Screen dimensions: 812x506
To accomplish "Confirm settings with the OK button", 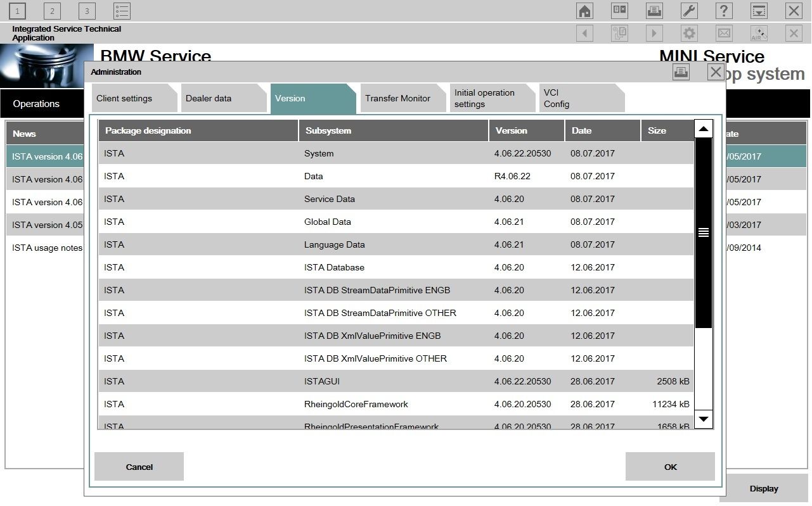I will coord(669,467).
